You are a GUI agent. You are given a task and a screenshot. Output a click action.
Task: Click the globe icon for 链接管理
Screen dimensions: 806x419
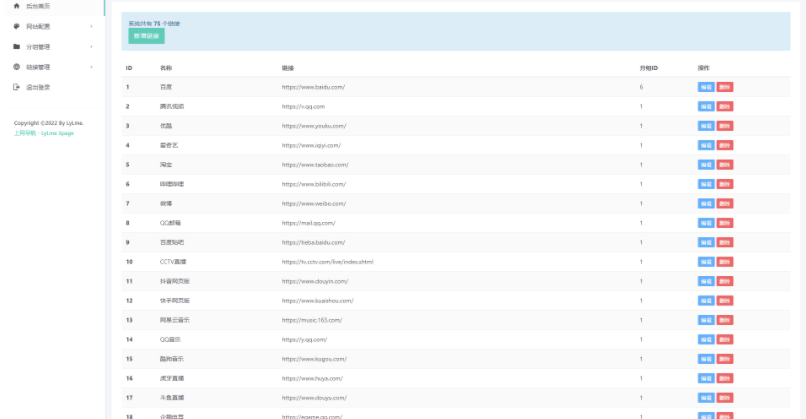coord(16,67)
